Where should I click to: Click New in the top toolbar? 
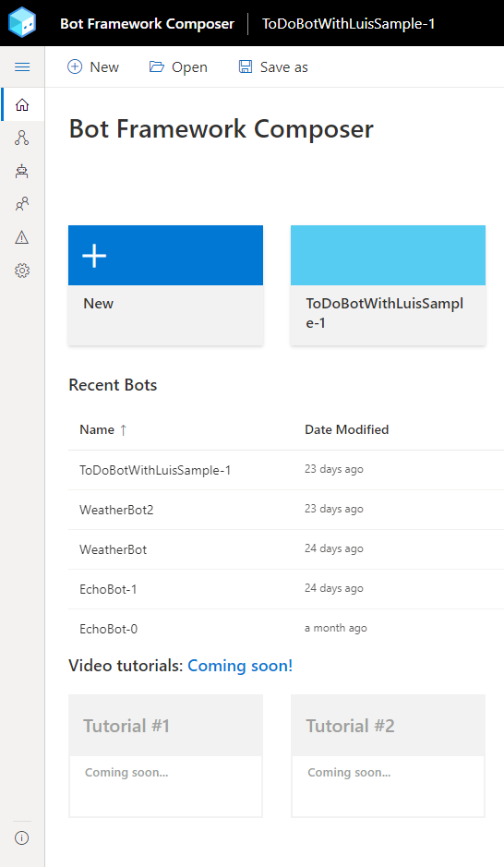pyautogui.click(x=93, y=66)
